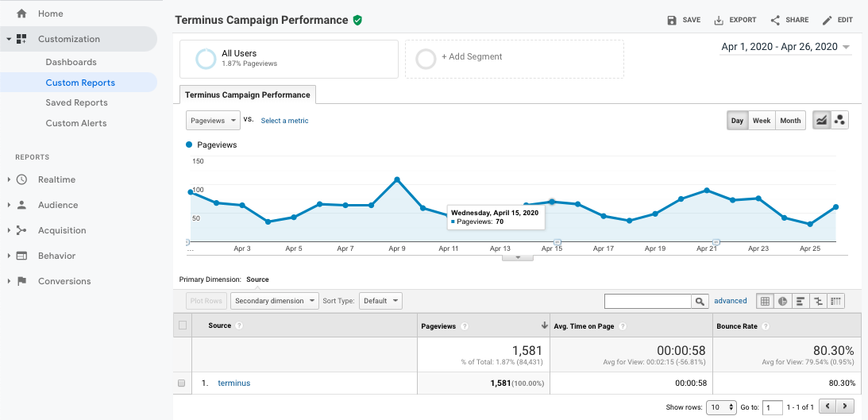Open Saved Reports in sidebar

point(78,102)
